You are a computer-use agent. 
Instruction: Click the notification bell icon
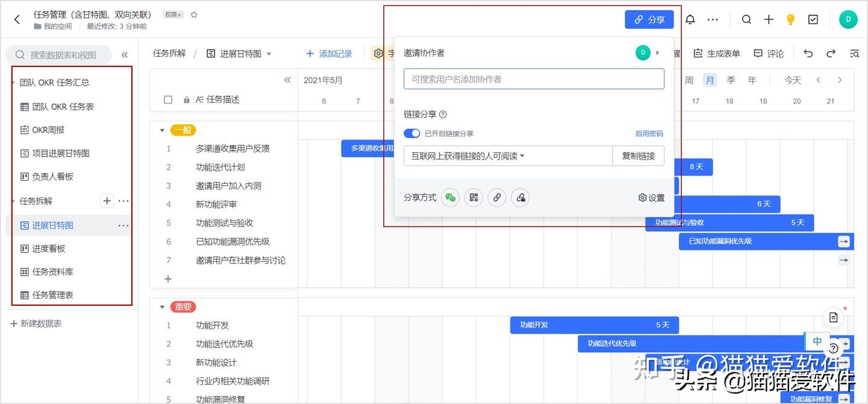tap(690, 19)
